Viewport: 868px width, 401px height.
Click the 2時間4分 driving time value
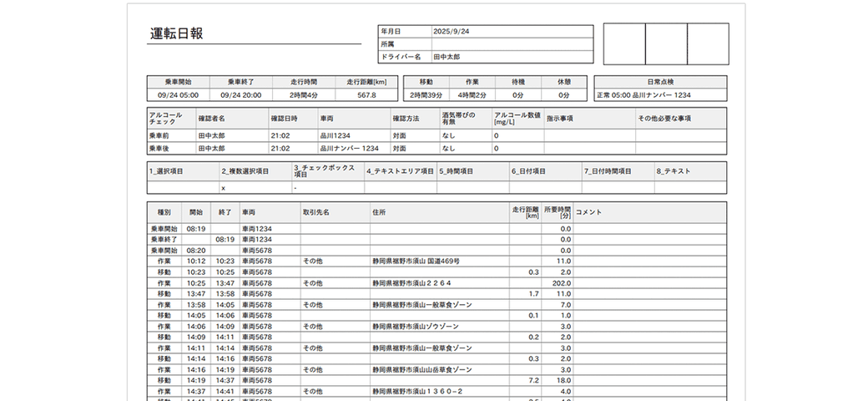(303, 94)
